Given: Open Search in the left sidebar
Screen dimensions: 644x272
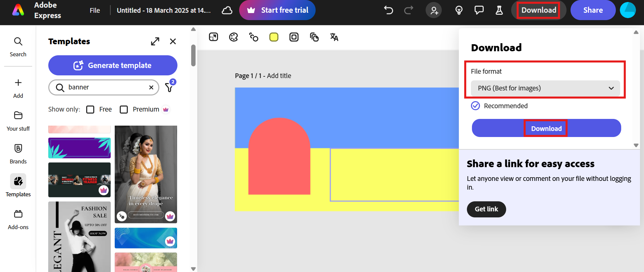Looking at the screenshot, I should pos(18,47).
